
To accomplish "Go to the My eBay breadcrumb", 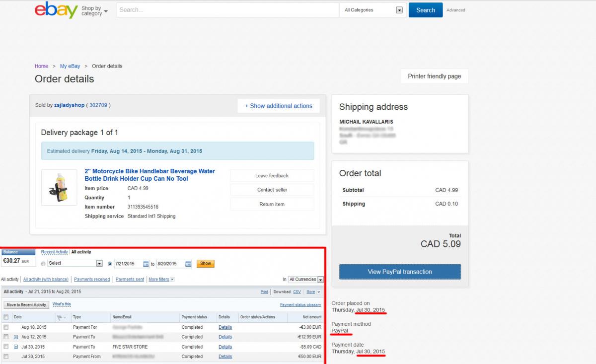I will tap(70, 66).
